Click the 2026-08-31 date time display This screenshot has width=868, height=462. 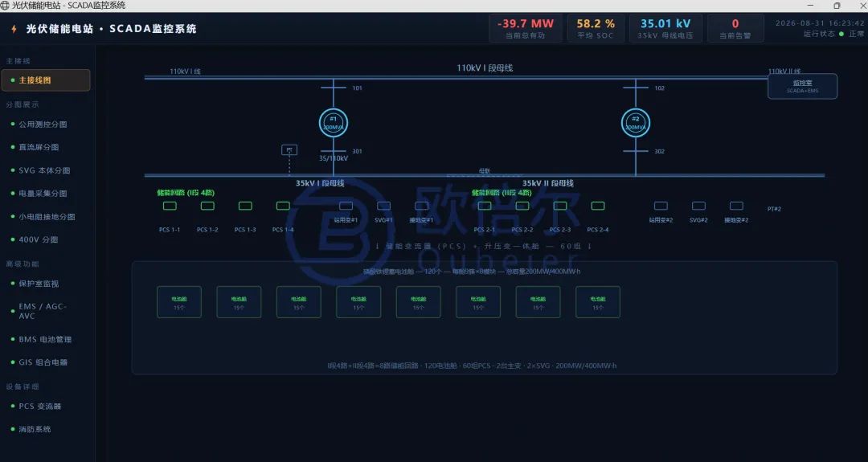[x=819, y=23]
